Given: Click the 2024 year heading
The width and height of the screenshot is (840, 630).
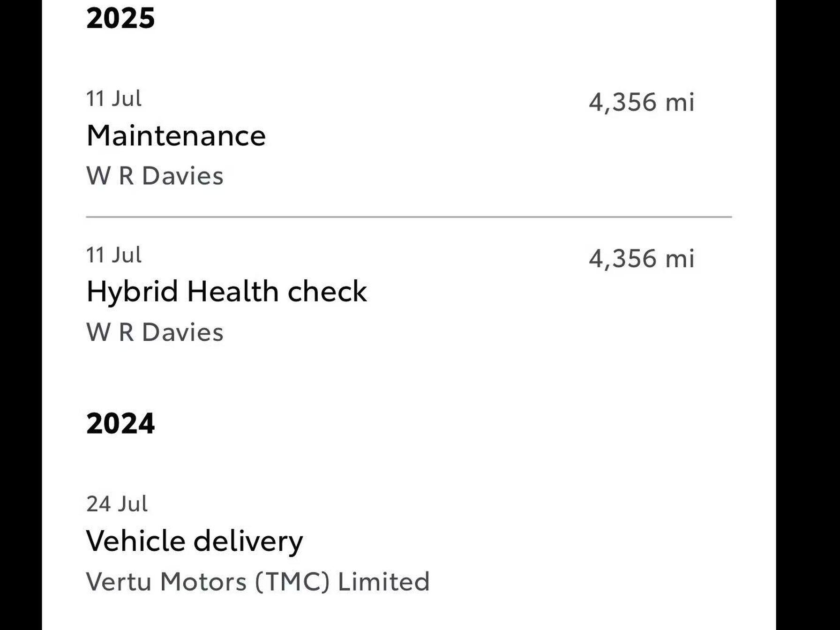Looking at the screenshot, I should (120, 423).
